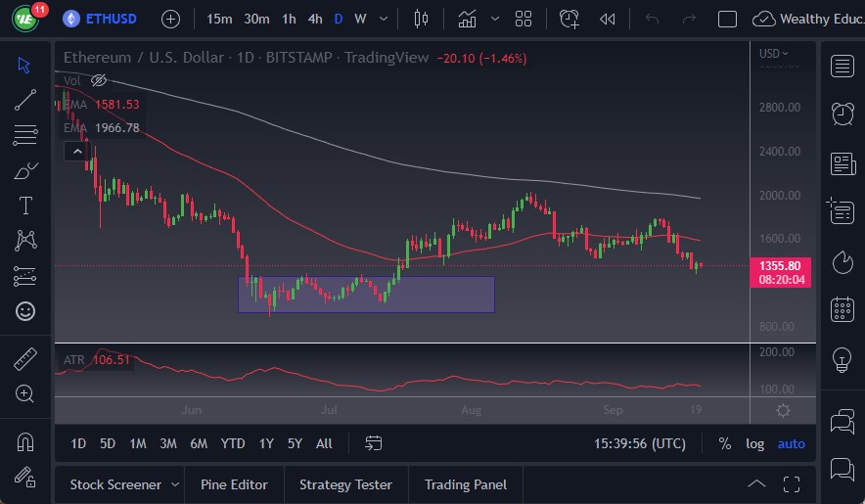Toggle auto scale on price axis
The height and width of the screenshot is (504, 865).
tap(791, 443)
